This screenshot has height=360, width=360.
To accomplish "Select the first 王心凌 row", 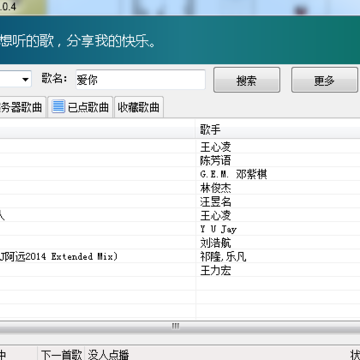I will click(180, 147).
